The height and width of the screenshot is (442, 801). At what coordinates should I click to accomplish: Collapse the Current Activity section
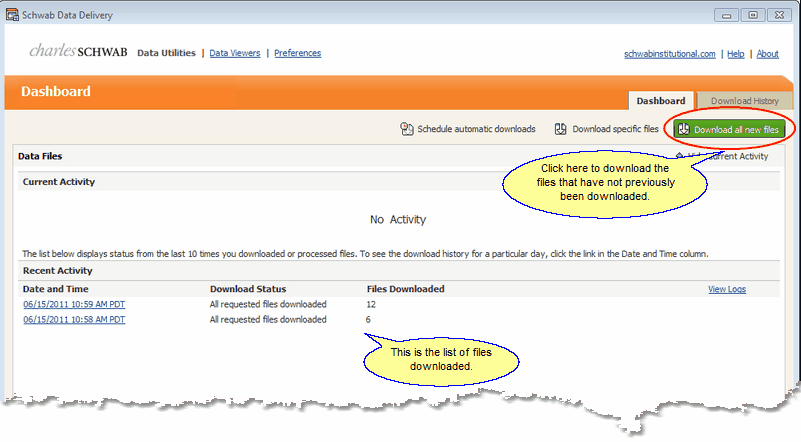(x=721, y=156)
